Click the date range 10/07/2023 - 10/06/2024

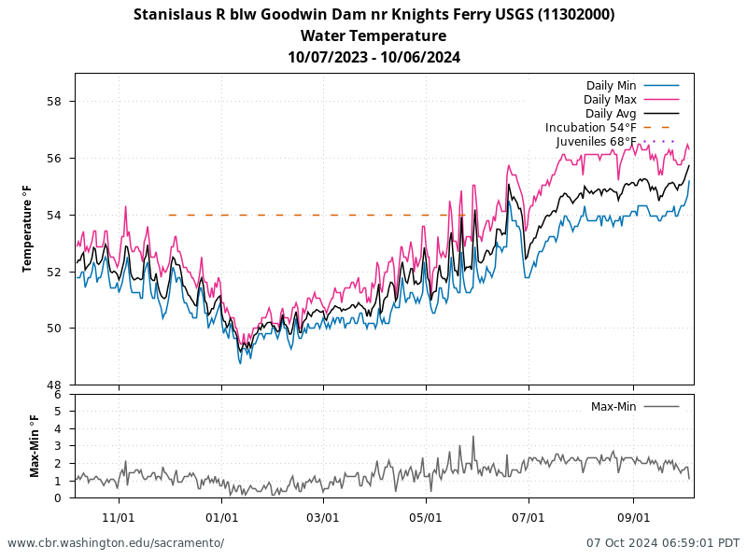[373, 57]
